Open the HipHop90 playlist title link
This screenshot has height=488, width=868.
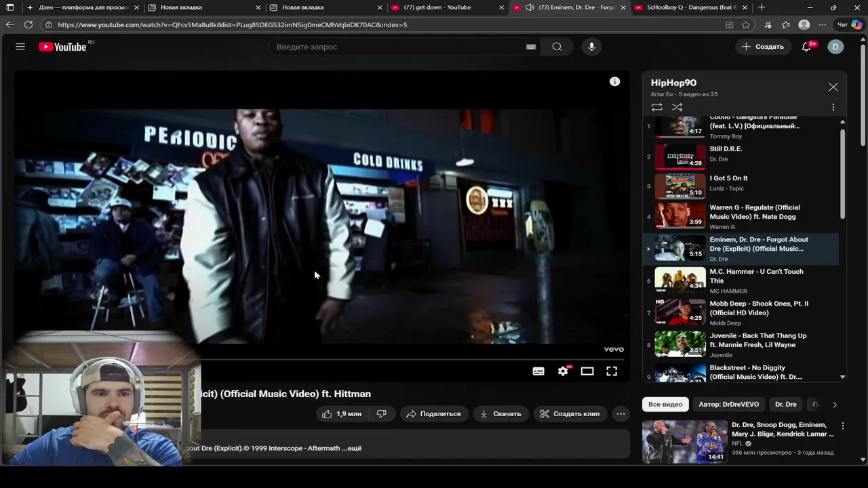pyautogui.click(x=673, y=83)
